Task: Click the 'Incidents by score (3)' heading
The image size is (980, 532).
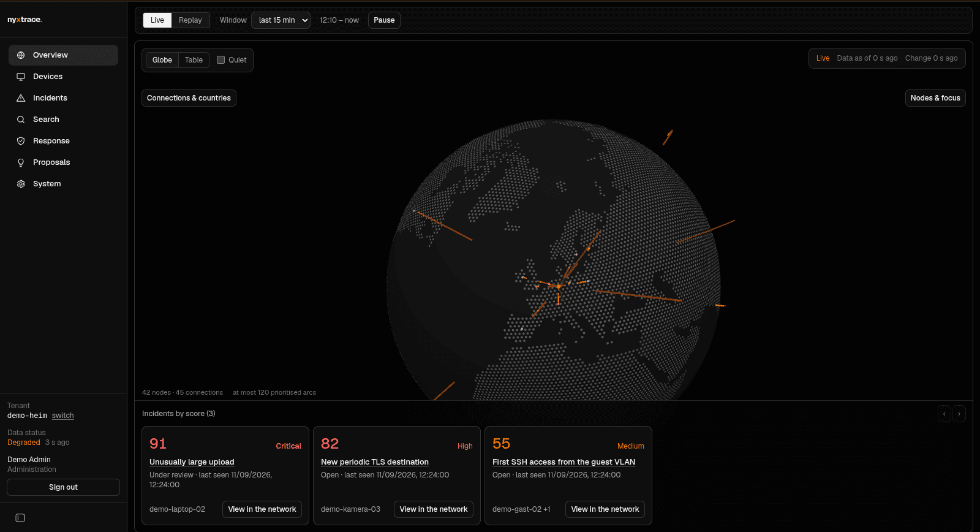Action: coord(179,414)
